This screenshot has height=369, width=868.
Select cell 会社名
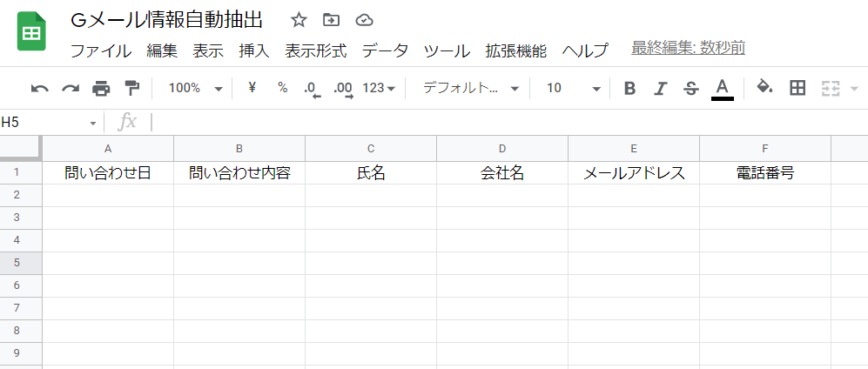coord(502,173)
